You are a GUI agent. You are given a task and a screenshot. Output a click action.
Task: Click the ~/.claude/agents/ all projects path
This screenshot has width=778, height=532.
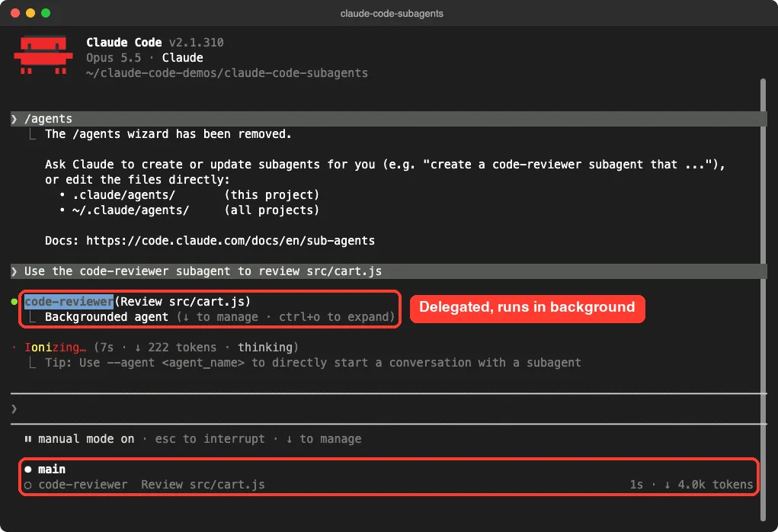pyautogui.click(x=130, y=210)
